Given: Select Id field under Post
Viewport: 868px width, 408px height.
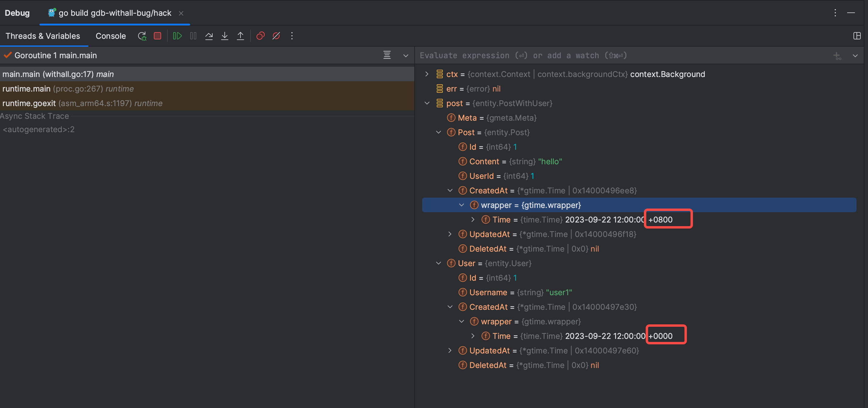Looking at the screenshot, I should (639, 147).
